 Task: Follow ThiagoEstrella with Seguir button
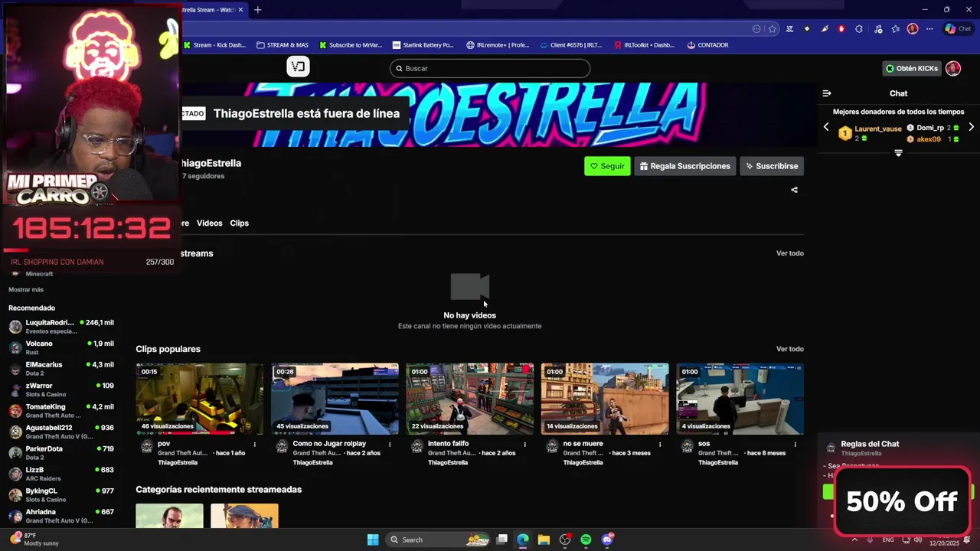pyautogui.click(x=607, y=166)
